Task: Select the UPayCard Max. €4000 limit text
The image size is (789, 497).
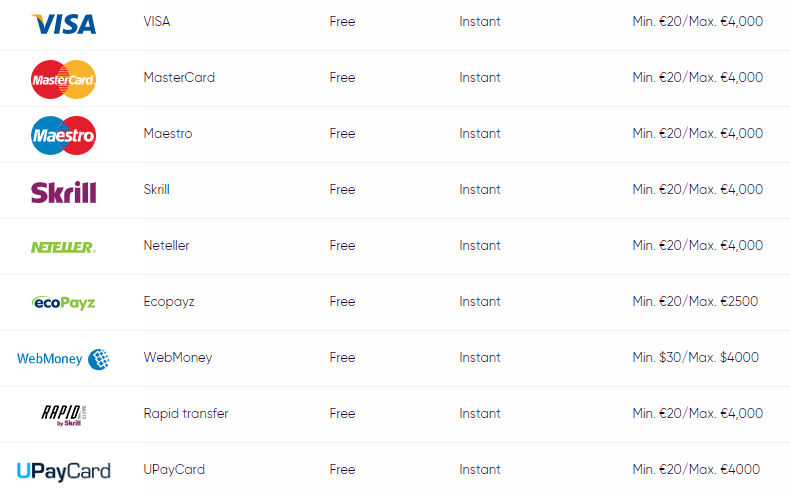Action: pyautogui.click(x=724, y=469)
